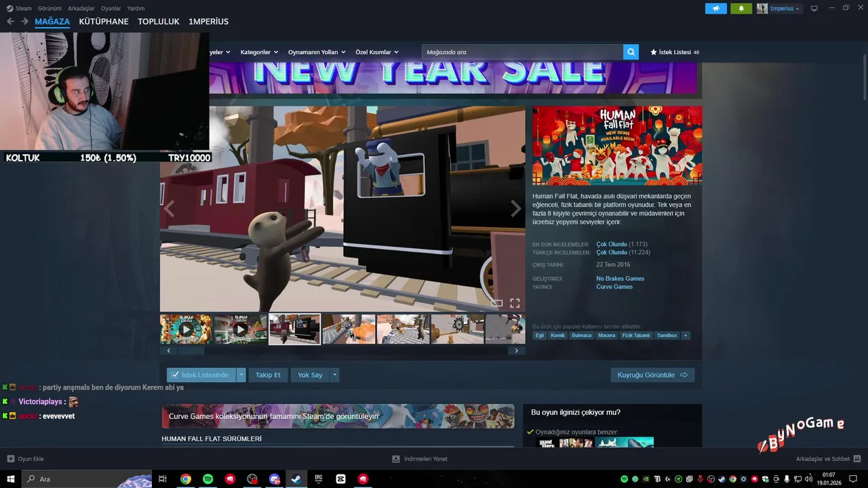The image size is (868, 488).
Task: Open CapCut from the taskbar
Action: pyautogui.click(x=341, y=479)
